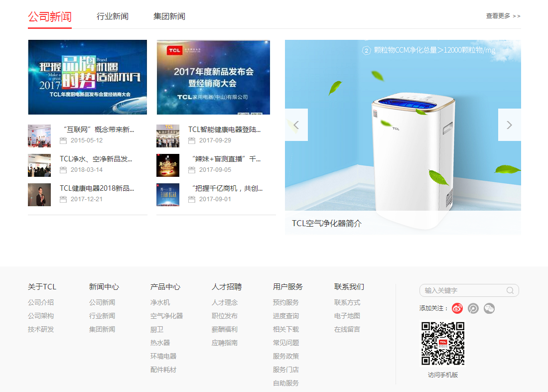Screen dimensions: 548x392
Task: Click the WeChat social icon
Action: tap(489, 308)
